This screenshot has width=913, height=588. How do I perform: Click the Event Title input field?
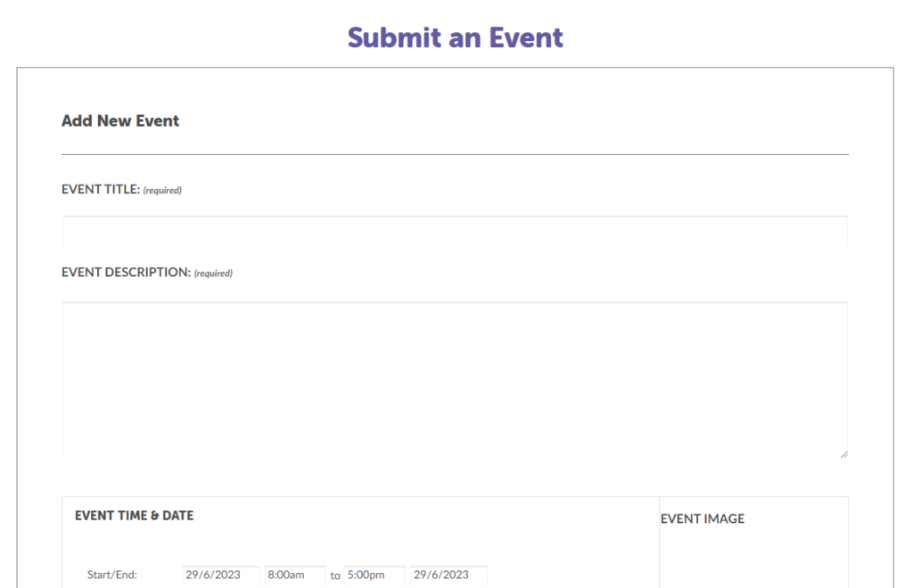point(455,231)
